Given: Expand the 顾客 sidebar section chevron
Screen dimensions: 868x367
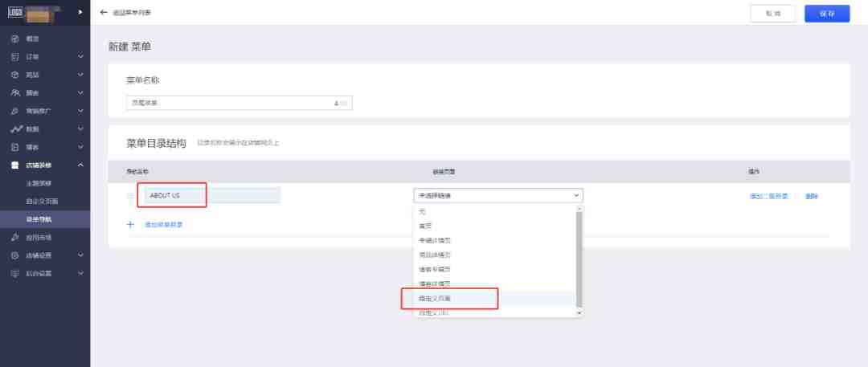Looking at the screenshot, I should click(x=80, y=93).
